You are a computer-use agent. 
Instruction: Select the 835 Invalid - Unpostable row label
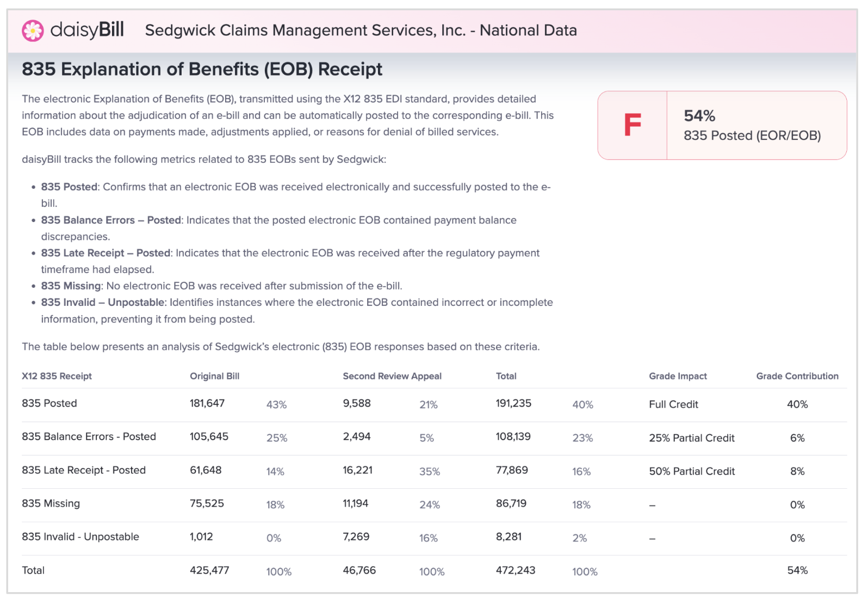[80, 537]
